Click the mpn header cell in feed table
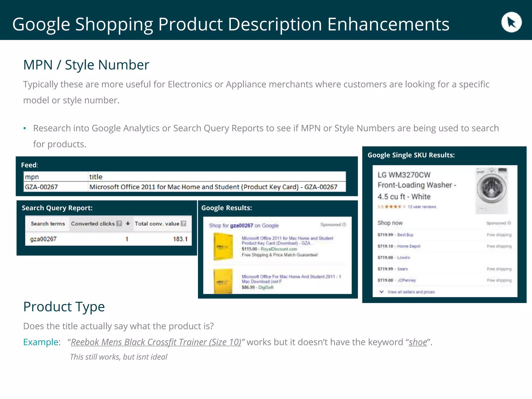 pyautogui.click(x=56, y=177)
